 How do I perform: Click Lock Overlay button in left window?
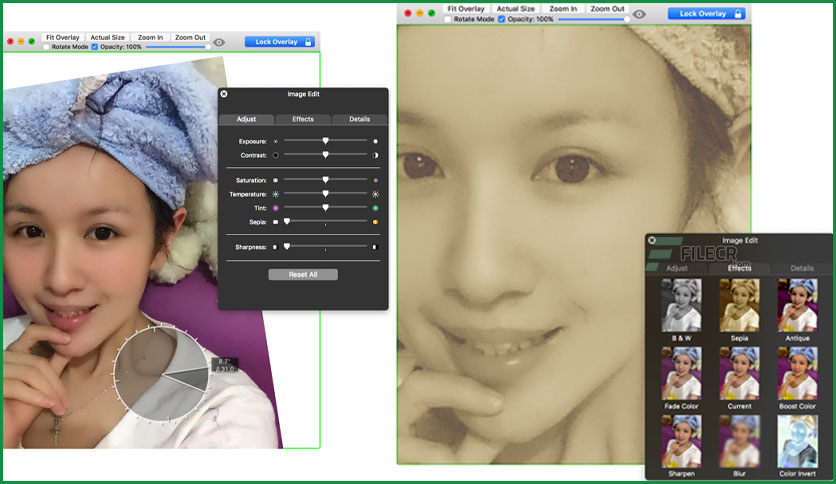(280, 42)
